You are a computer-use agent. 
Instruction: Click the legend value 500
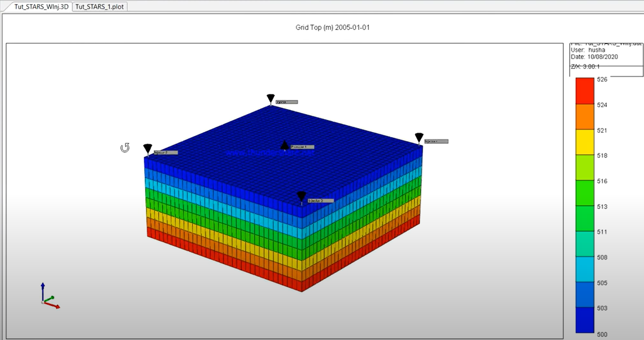[602, 334]
